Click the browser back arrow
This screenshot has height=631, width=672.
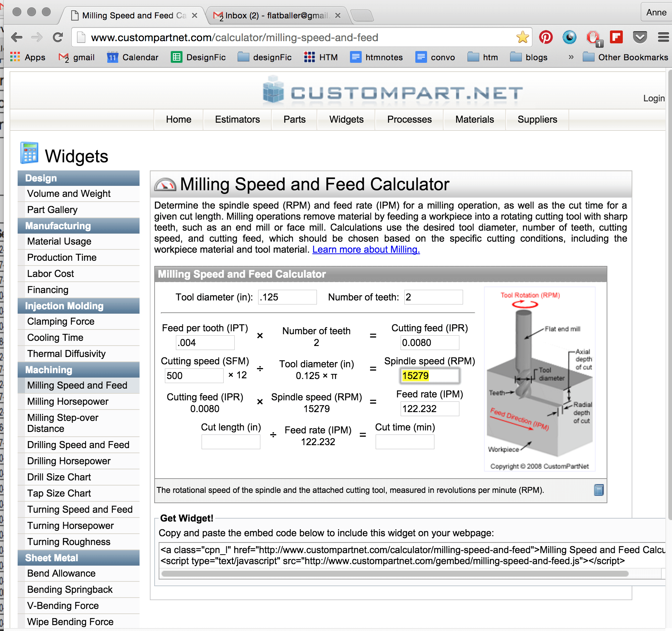[17, 37]
